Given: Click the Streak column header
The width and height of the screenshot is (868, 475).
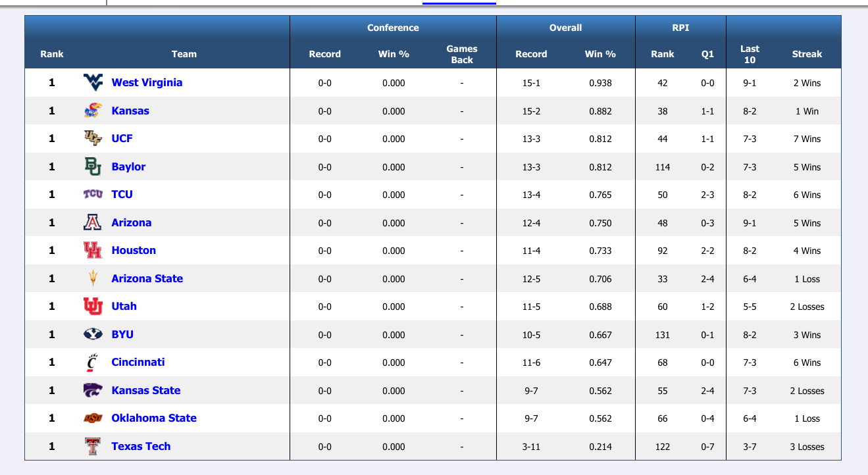Looking at the screenshot, I should click(x=806, y=55).
